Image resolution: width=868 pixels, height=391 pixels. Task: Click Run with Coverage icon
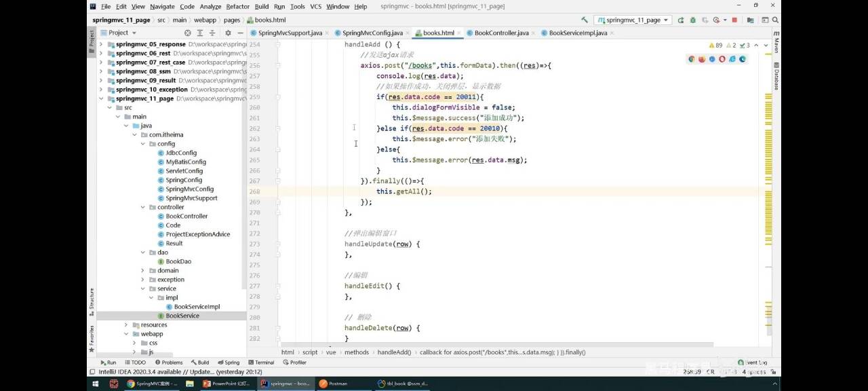[x=705, y=20]
